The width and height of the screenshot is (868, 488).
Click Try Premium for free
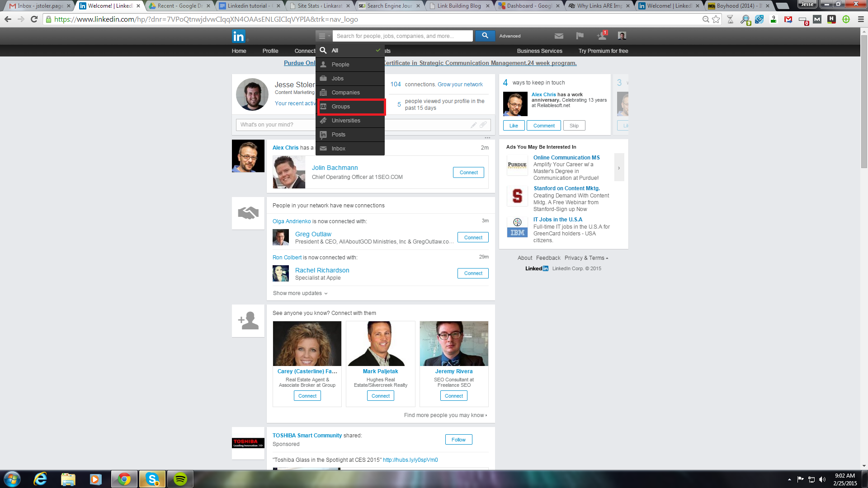click(x=603, y=51)
